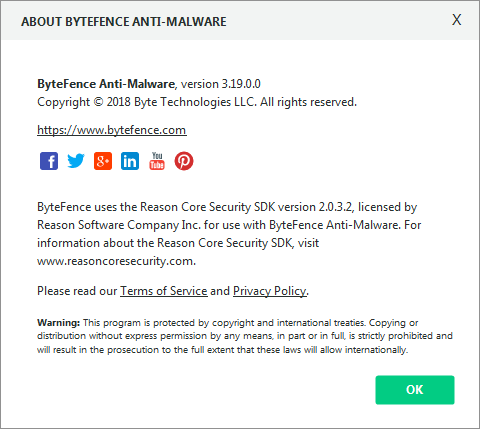
Task: Open the Privacy Policy link
Action: pyautogui.click(x=270, y=291)
